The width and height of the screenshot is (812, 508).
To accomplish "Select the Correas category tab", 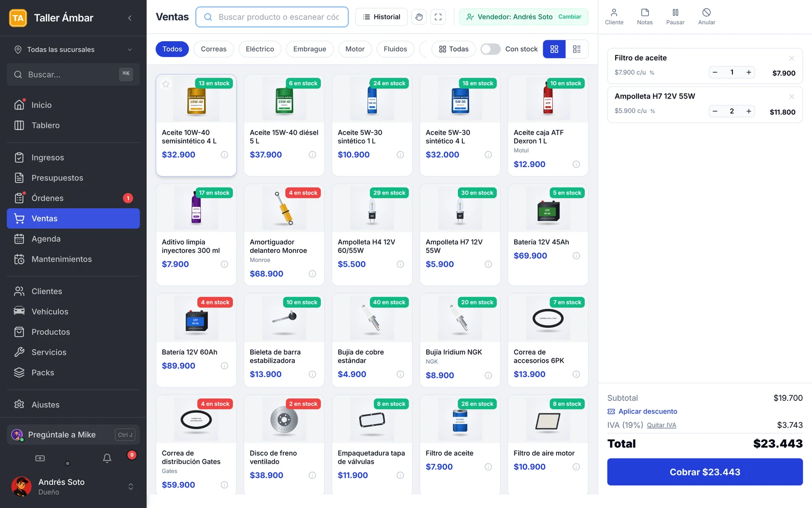I will pos(214,49).
